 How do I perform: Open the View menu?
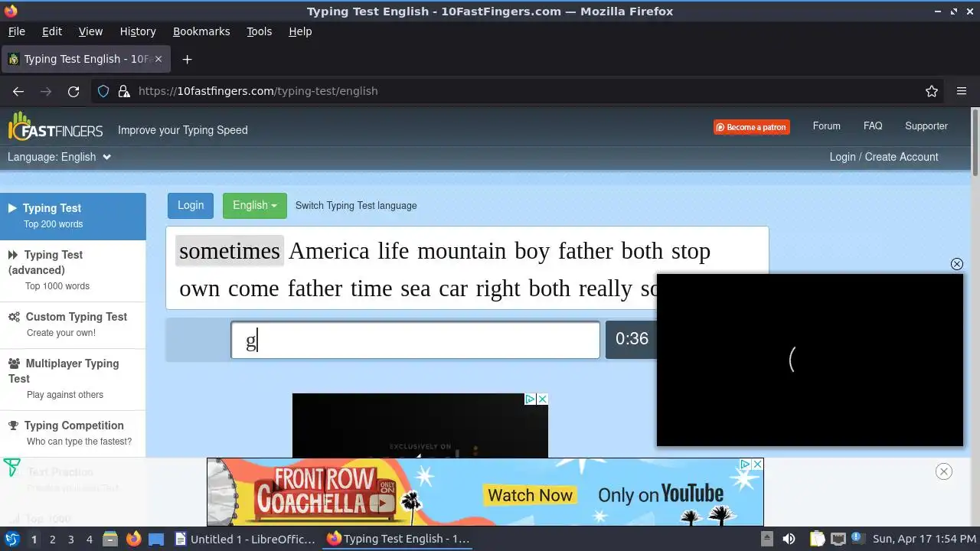(x=90, y=31)
